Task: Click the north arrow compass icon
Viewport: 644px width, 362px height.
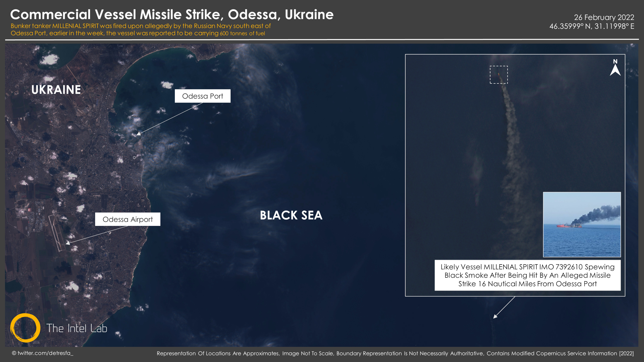Action: 615,67
